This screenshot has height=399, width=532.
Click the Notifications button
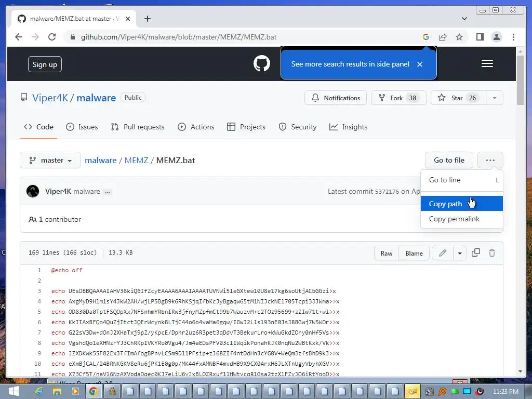[x=336, y=98]
